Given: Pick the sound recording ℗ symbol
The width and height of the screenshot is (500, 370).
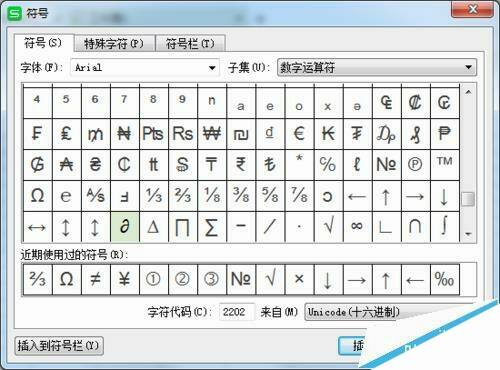Looking at the screenshot, I should pos(415,165).
